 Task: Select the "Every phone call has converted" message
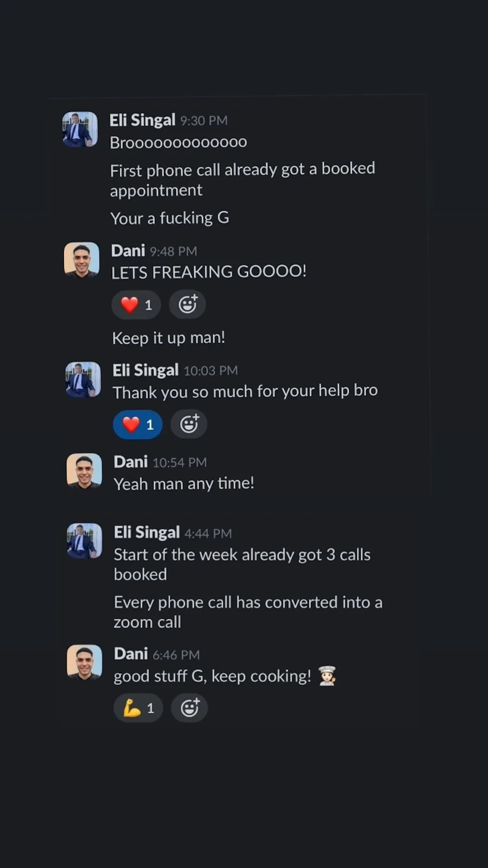248,612
